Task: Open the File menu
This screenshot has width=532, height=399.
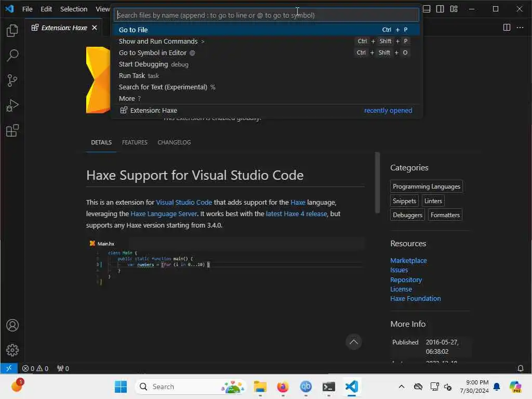Action: tap(27, 9)
